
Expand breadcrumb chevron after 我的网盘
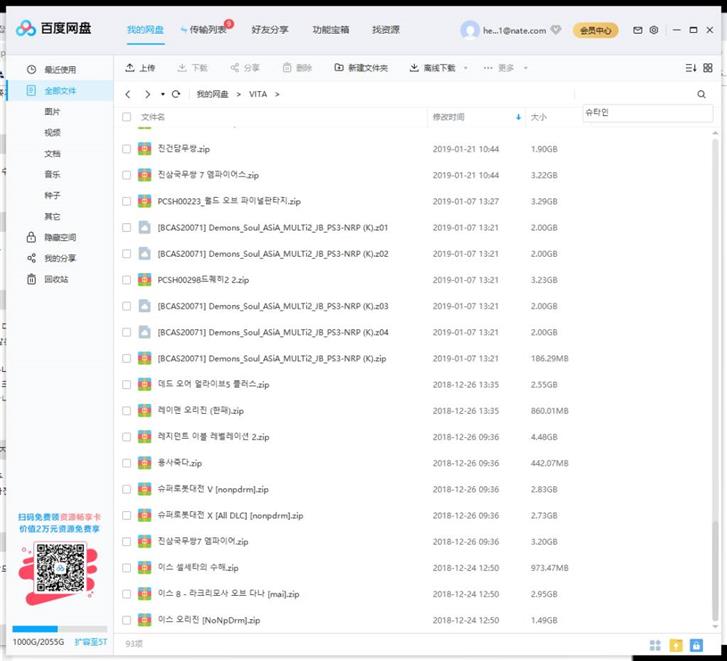click(239, 94)
